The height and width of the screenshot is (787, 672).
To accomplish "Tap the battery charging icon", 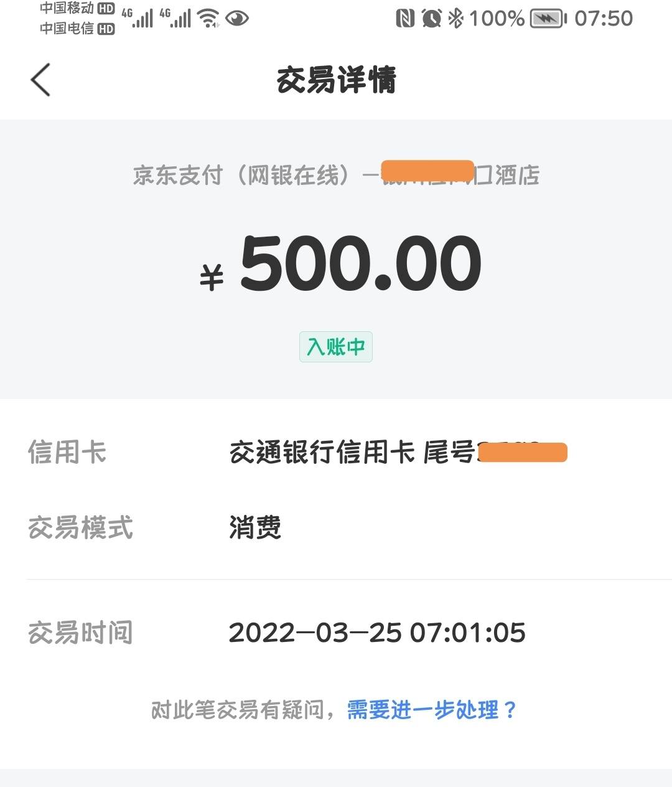I will coord(548,19).
